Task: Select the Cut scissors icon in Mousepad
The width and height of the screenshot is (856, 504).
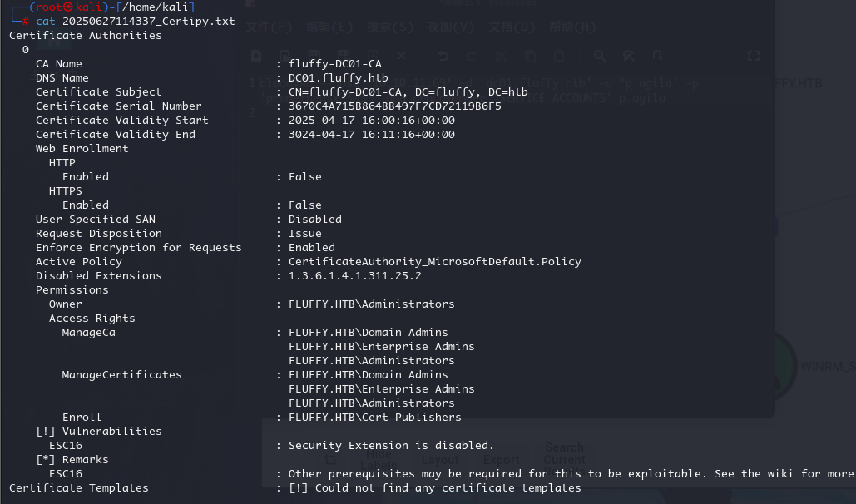Action: click(x=501, y=56)
